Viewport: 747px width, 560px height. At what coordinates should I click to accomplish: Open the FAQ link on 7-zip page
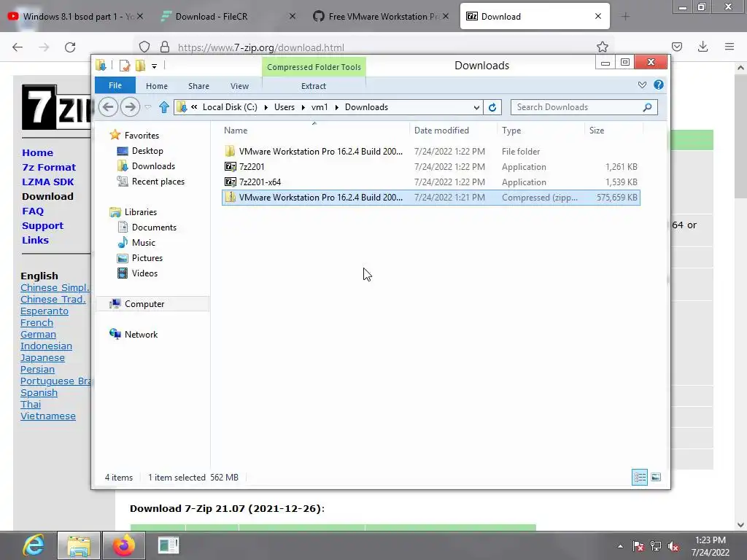[33, 211]
